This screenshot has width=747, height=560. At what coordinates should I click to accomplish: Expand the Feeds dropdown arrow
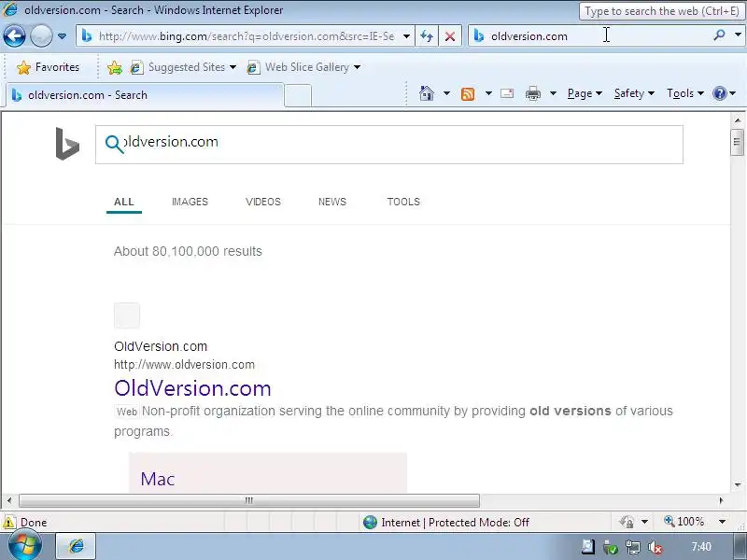(x=488, y=93)
